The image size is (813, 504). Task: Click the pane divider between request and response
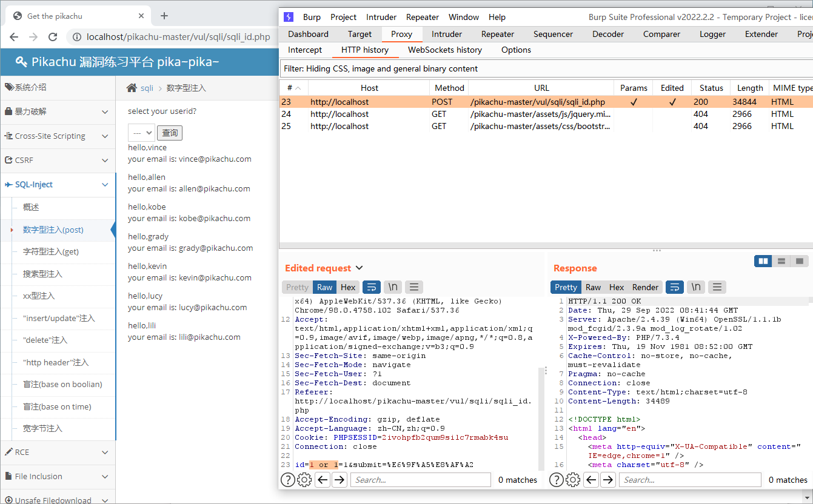[x=544, y=370]
